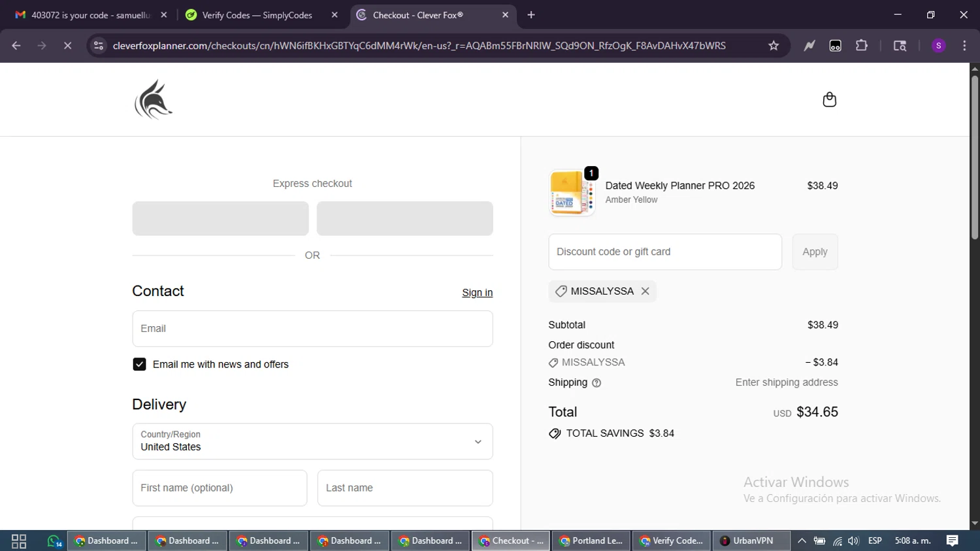Switch to Verify Code... taskbar window

point(672,541)
